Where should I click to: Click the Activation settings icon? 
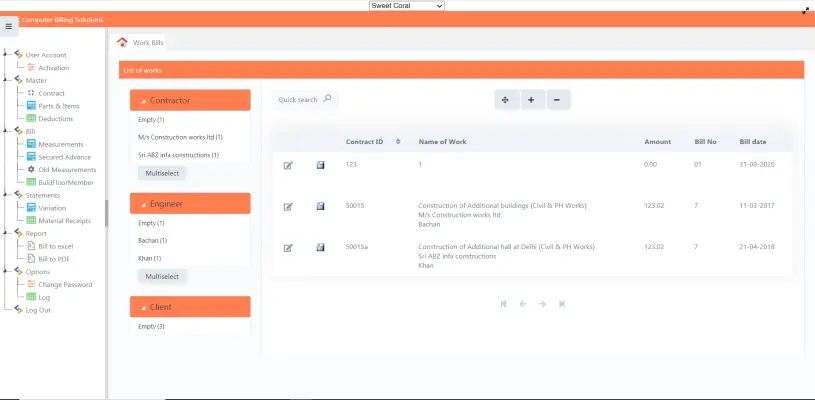(31, 68)
